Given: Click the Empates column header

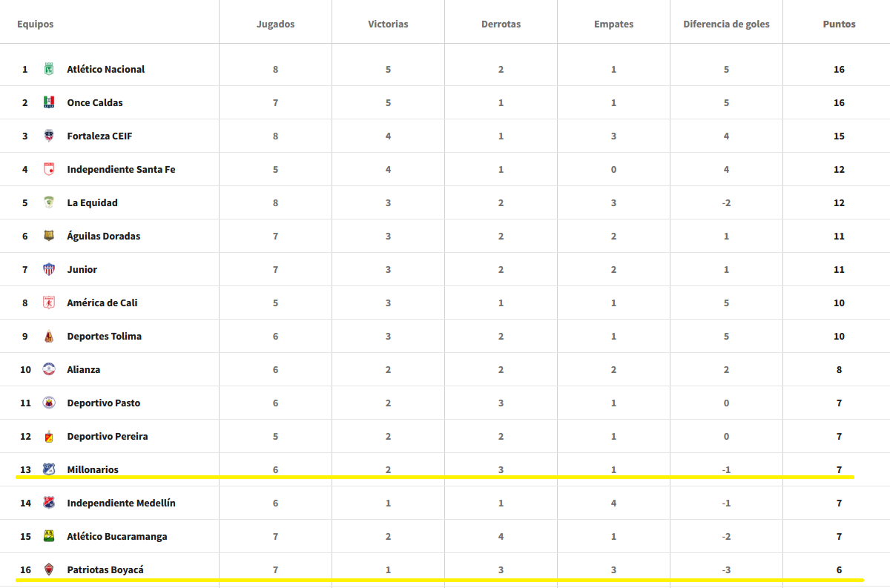Looking at the screenshot, I should [613, 24].
